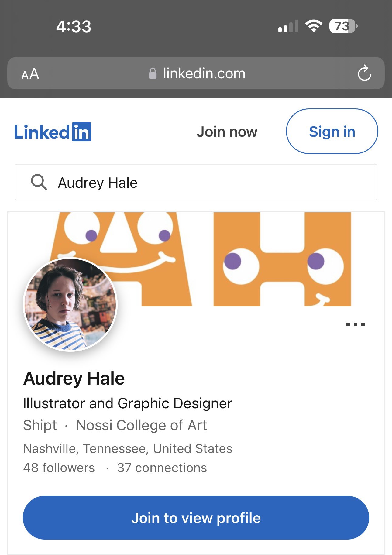Open the Nossi College of Art link
This screenshot has height=555, width=392.
(x=141, y=425)
